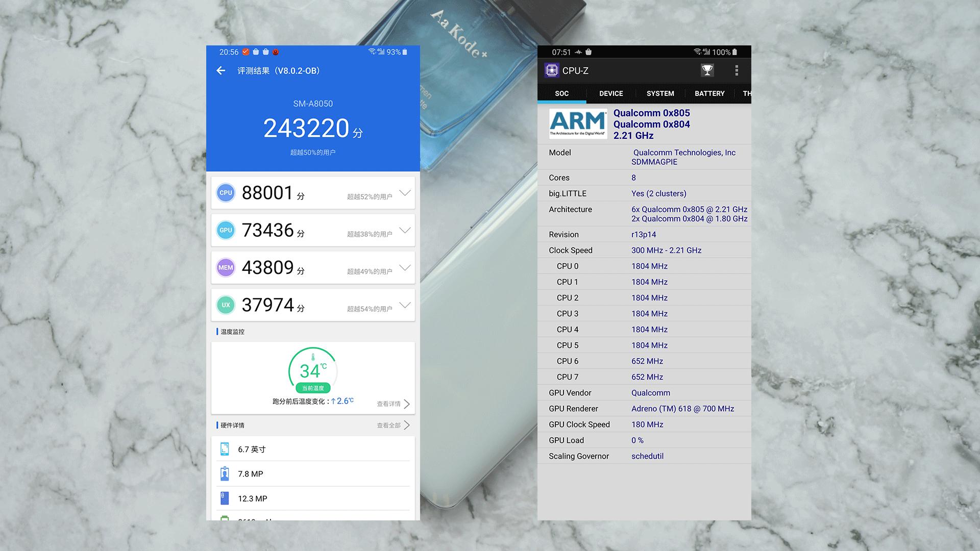Click the 93% battery indicator

pyautogui.click(x=397, y=52)
